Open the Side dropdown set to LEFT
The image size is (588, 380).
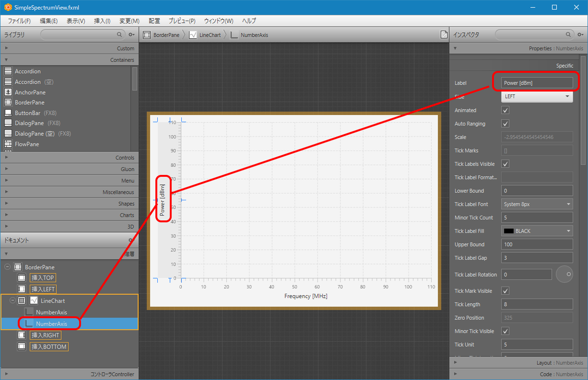pos(537,96)
